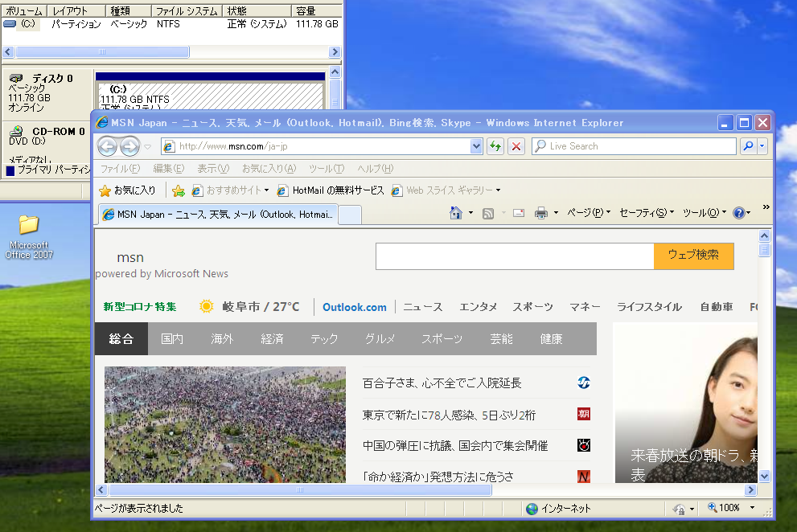This screenshot has width=797, height=532.
Task: Open the Print dropdown arrow
Action: (556, 213)
